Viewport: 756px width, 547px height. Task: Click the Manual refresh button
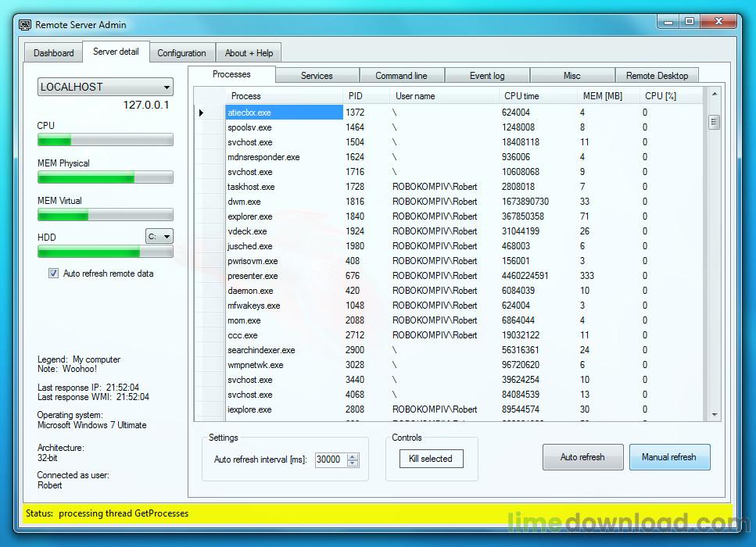coord(669,457)
